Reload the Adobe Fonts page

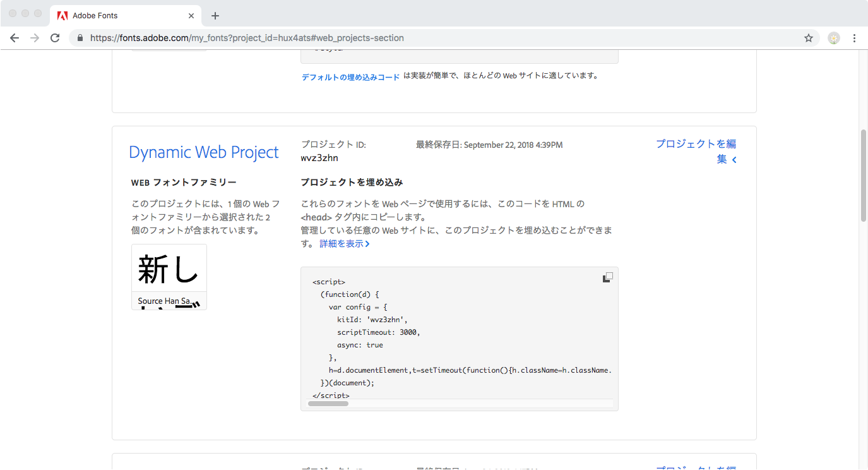55,38
